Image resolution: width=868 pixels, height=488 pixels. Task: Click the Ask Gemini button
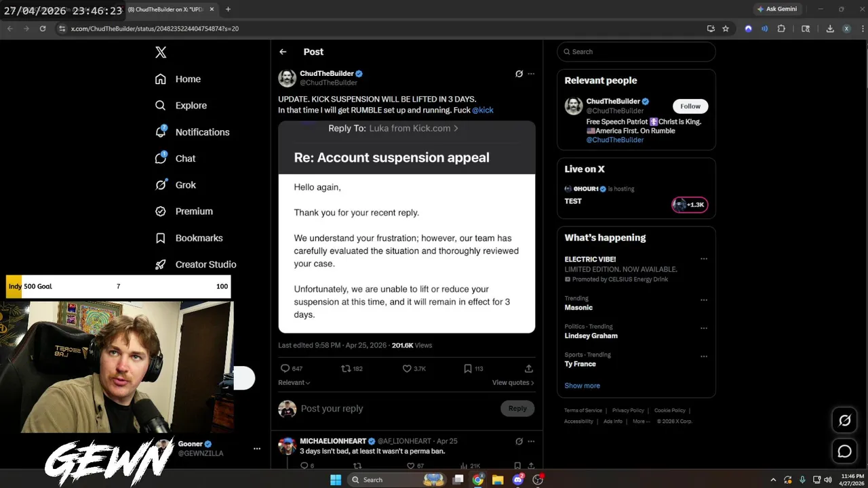[777, 9]
